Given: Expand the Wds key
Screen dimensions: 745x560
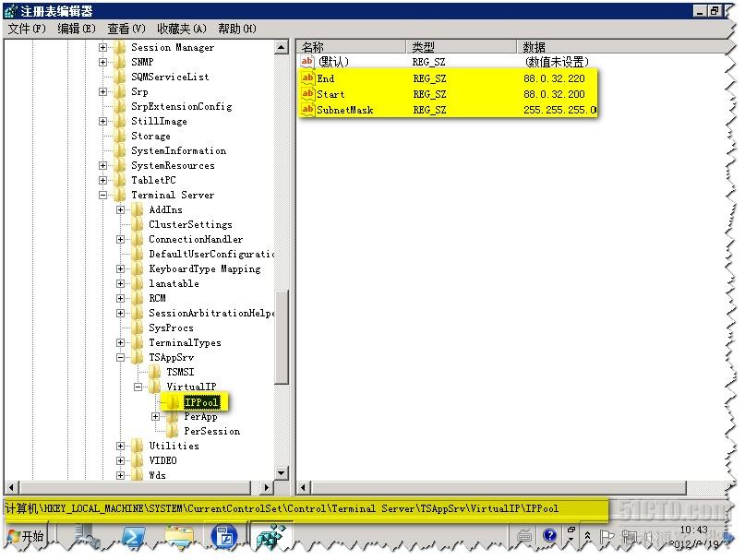Looking at the screenshot, I should pos(120,475).
